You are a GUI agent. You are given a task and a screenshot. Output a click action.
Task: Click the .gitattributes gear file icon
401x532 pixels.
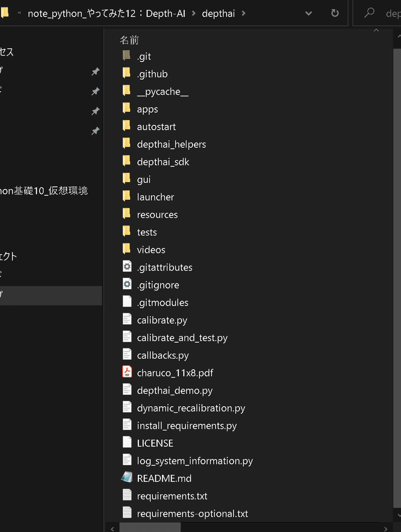pyautogui.click(x=127, y=267)
